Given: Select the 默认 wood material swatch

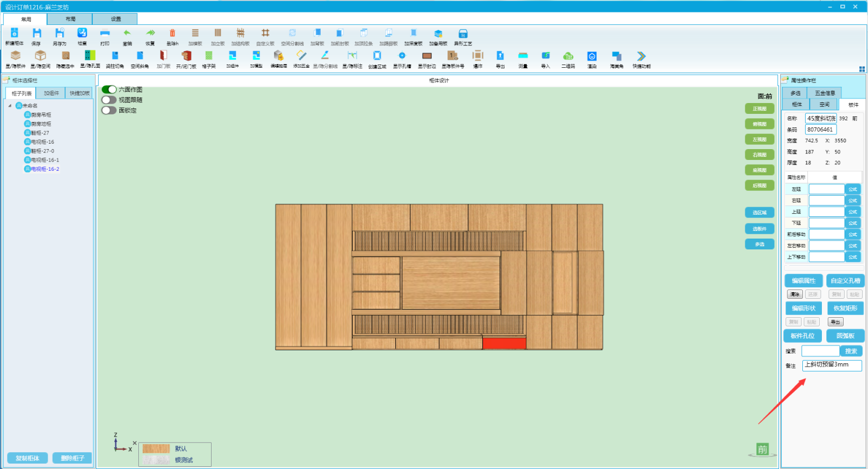Looking at the screenshot, I should (x=156, y=449).
